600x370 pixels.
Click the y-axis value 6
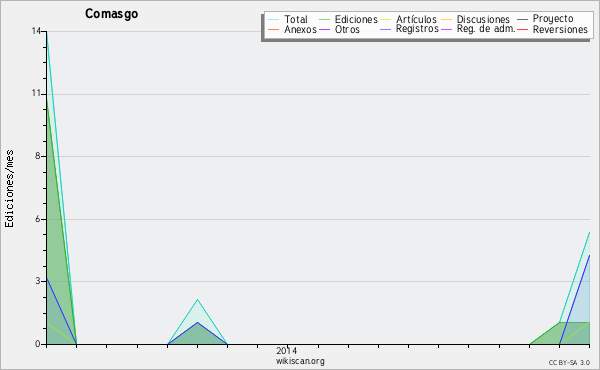click(38, 219)
